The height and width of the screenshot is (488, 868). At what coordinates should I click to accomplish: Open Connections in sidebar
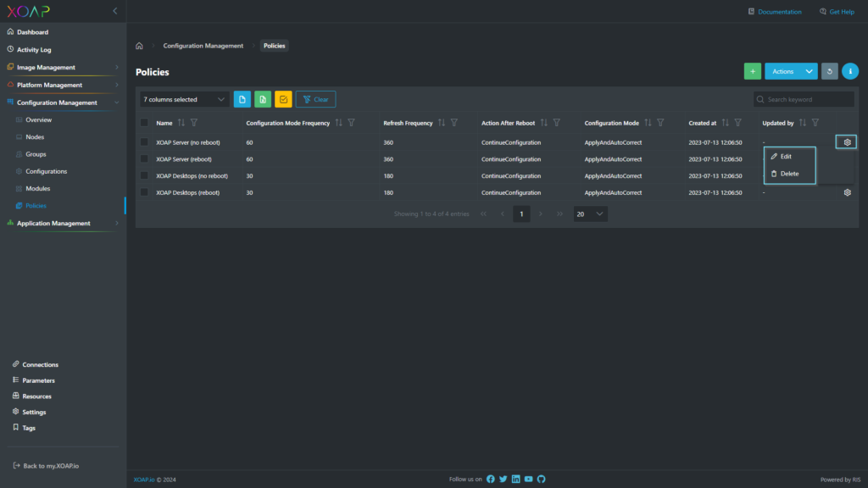[40, 365]
